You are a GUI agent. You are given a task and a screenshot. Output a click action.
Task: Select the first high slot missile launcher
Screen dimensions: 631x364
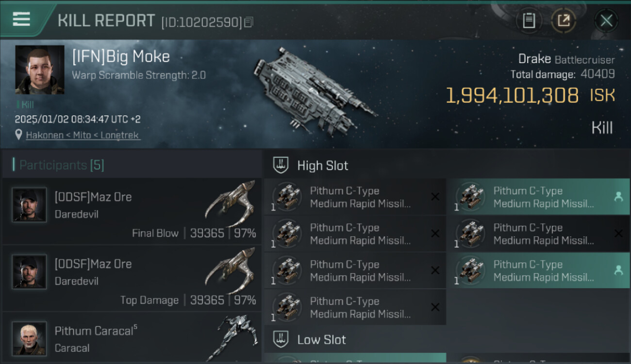click(x=354, y=197)
